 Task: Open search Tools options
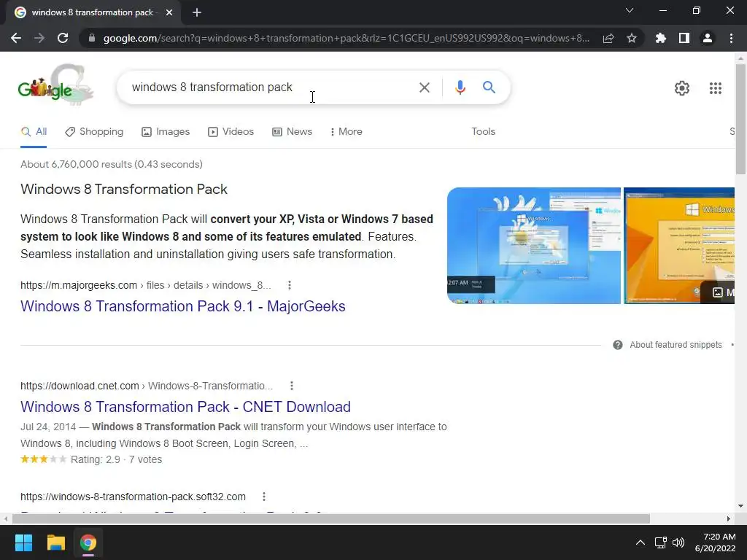(x=483, y=131)
